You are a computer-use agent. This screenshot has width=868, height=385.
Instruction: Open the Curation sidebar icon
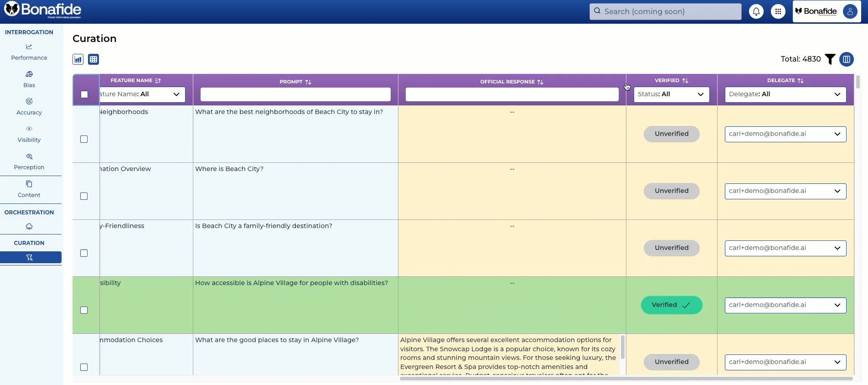click(x=30, y=258)
